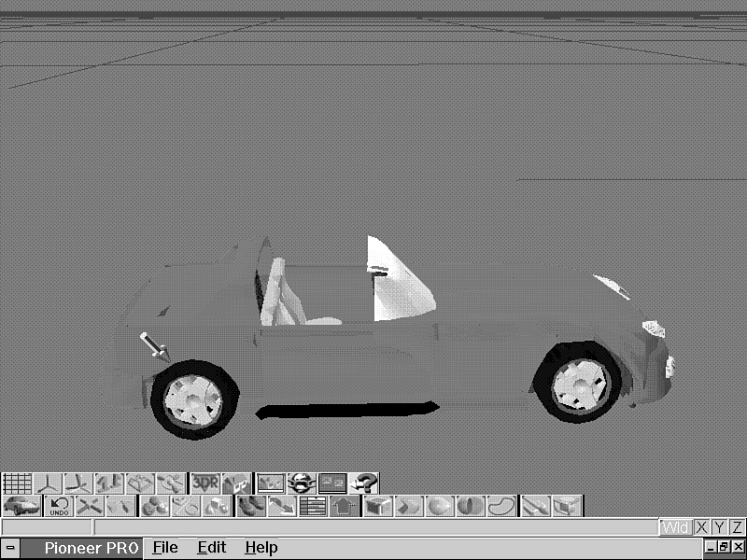Viewport: 747px width, 560px height.
Task: Toggle the Y axis lock
Action: [720, 528]
